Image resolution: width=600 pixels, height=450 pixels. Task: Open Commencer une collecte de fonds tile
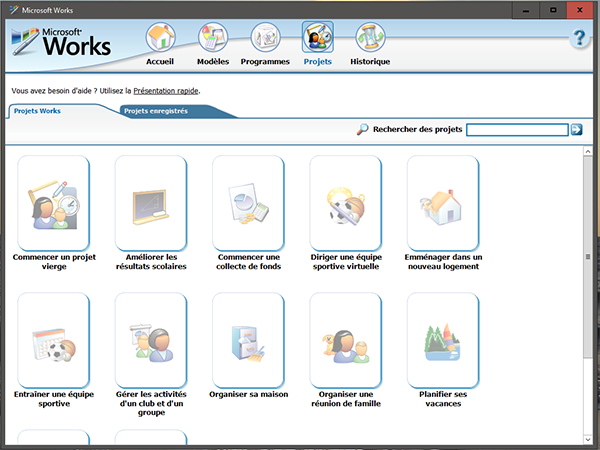248,203
